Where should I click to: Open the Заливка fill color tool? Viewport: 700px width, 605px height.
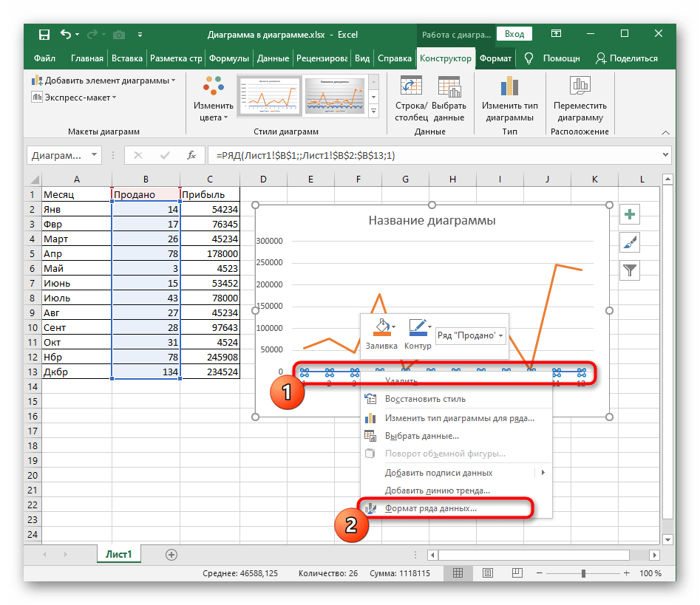pos(381,334)
